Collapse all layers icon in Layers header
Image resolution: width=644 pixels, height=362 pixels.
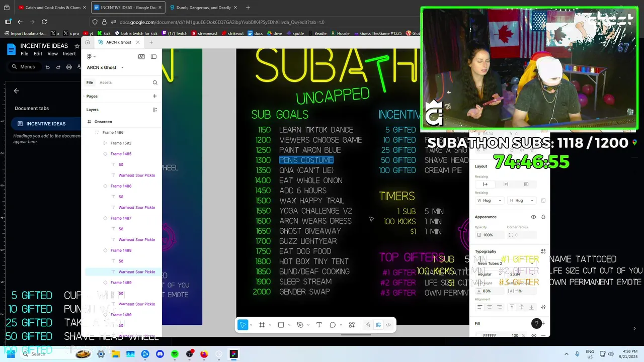154,110
